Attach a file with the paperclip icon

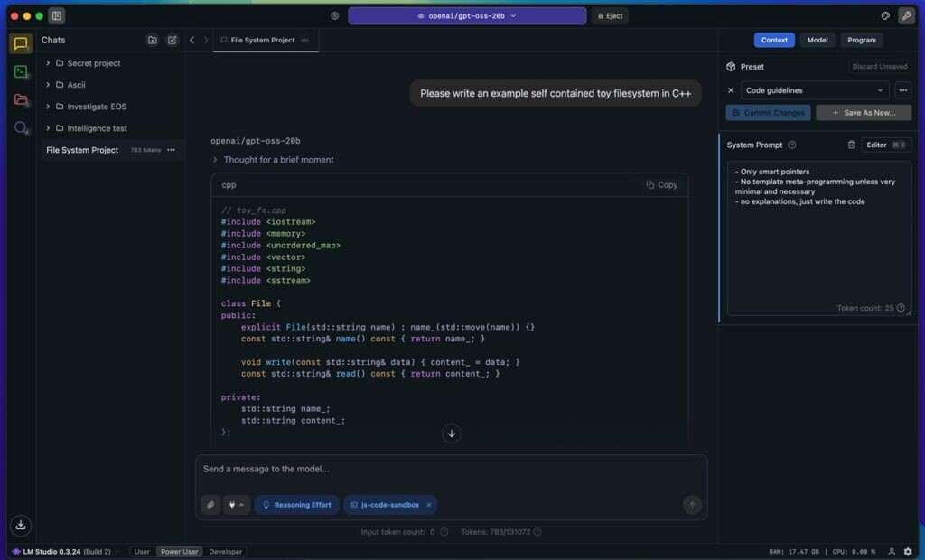(x=210, y=505)
